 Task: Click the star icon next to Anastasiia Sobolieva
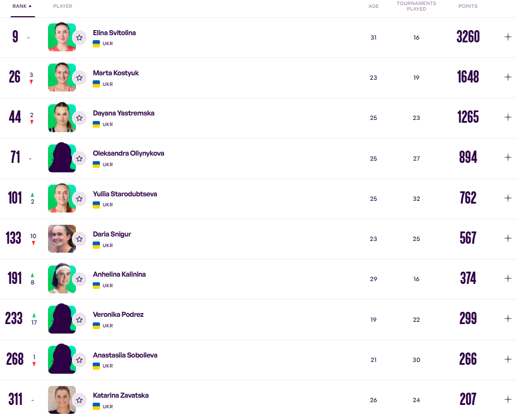(x=79, y=360)
